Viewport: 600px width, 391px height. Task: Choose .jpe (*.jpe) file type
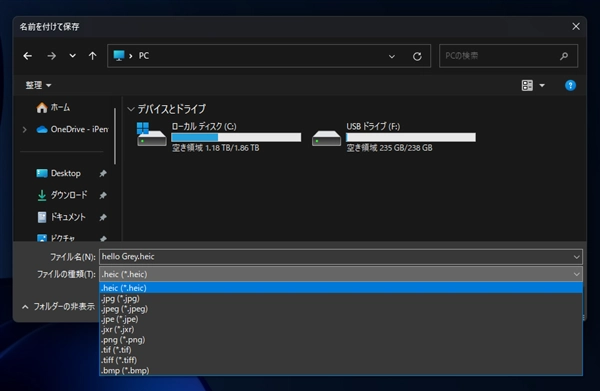click(341, 319)
